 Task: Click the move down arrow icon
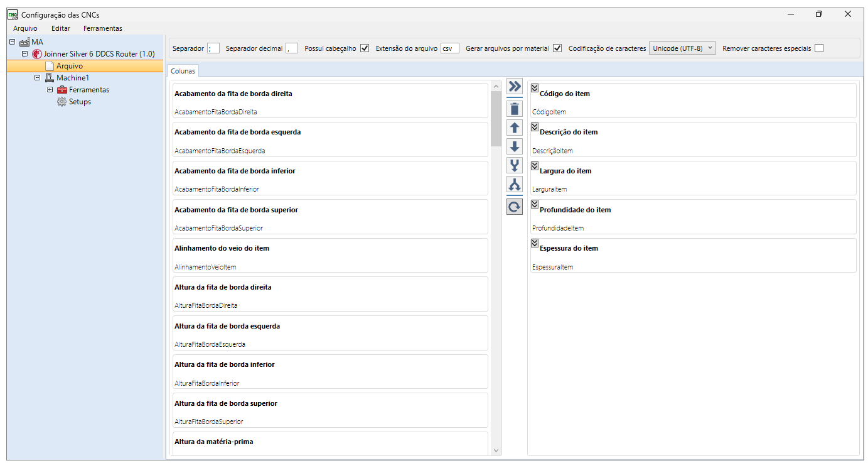(515, 147)
